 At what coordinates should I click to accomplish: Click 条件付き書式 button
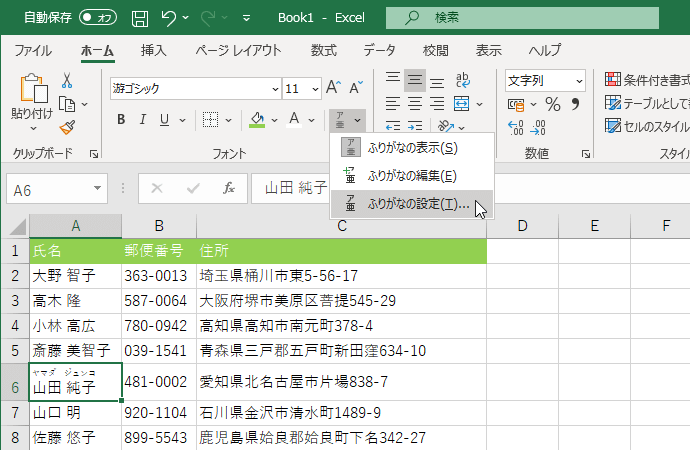point(647,80)
